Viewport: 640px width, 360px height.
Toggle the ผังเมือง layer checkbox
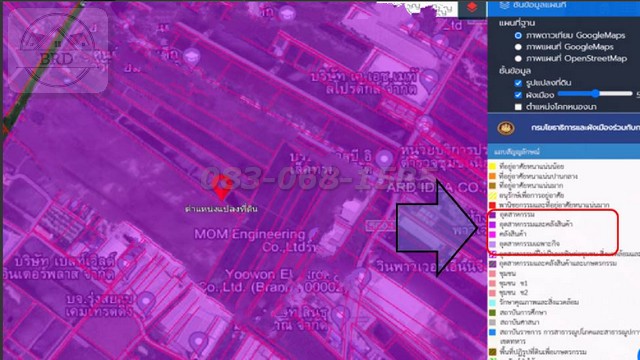click(518, 95)
